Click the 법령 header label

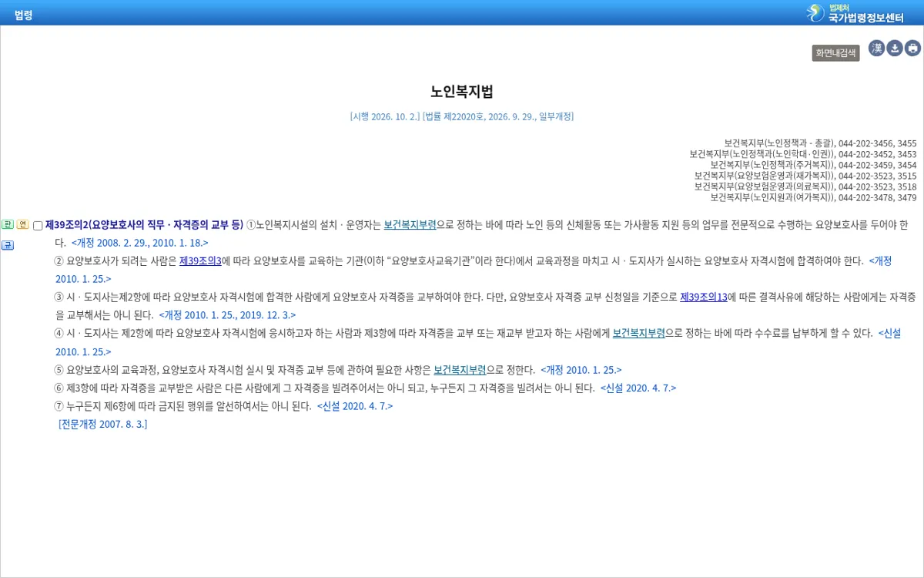coord(23,15)
